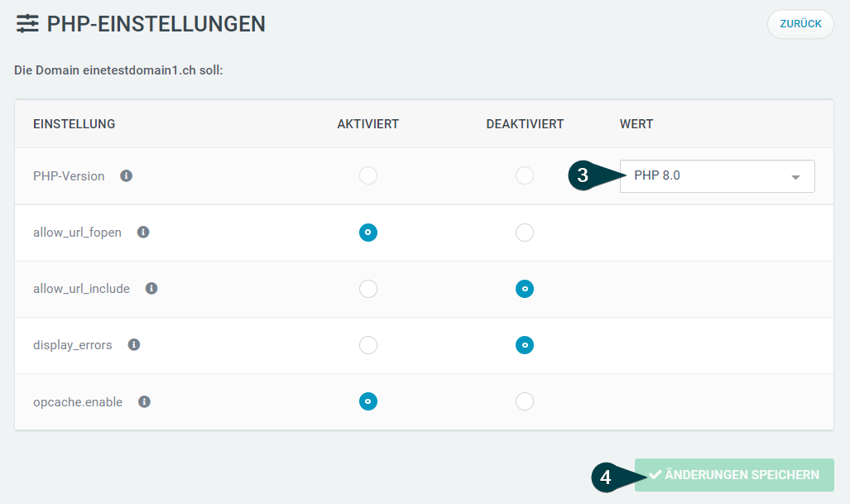Click the checkmark icon in save button
850x504 pixels.
(x=656, y=474)
